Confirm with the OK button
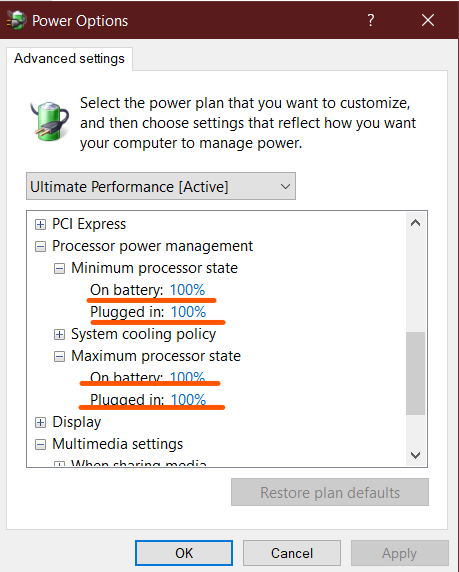 coord(184,553)
